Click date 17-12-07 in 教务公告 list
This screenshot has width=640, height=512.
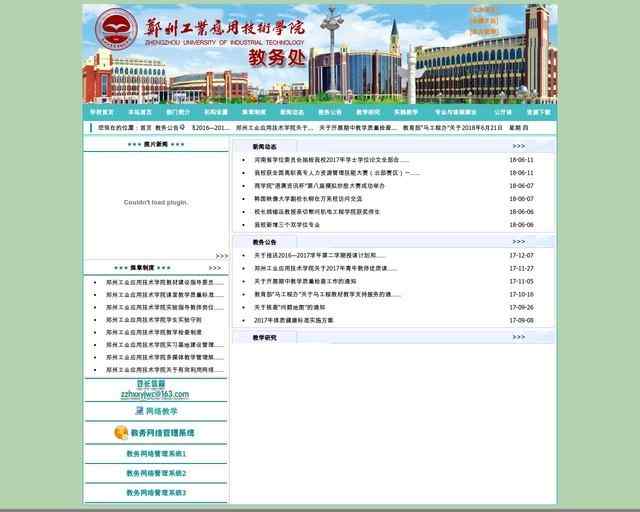521,255
